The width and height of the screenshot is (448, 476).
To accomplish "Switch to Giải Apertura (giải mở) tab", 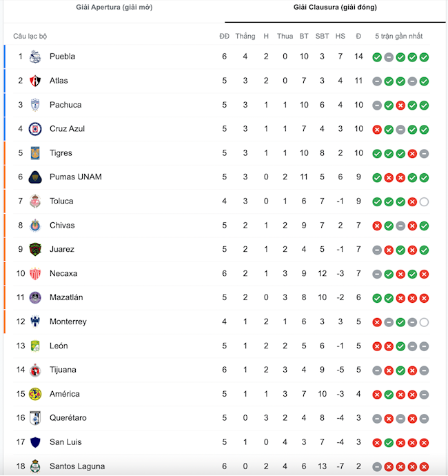I will pyautogui.click(x=114, y=8).
